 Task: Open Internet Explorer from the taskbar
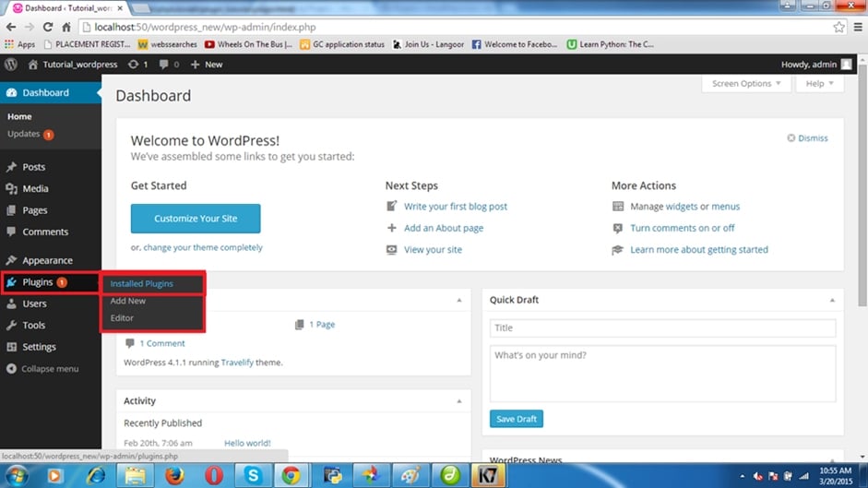pyautogui.click(x=96, y=476)
